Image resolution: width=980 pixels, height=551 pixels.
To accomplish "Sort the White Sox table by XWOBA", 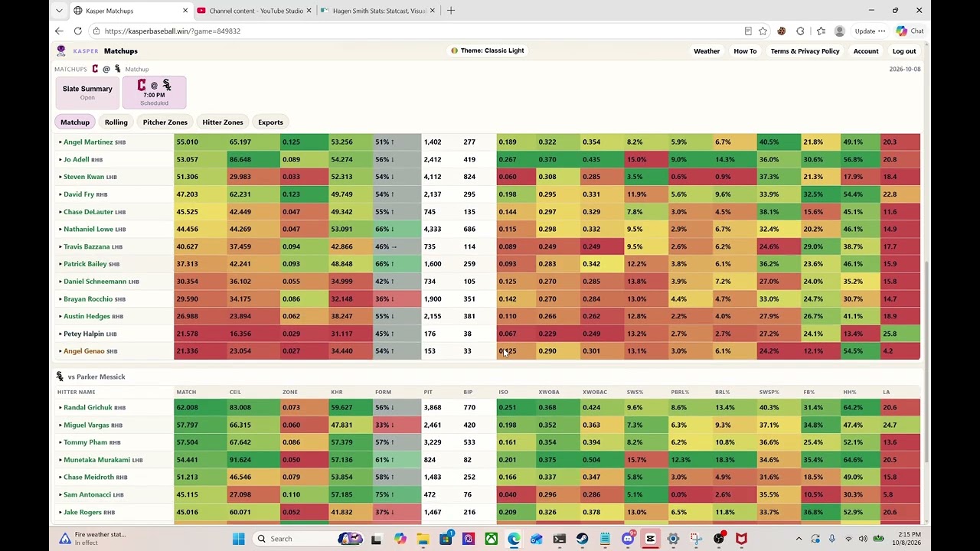I will 547,392.
